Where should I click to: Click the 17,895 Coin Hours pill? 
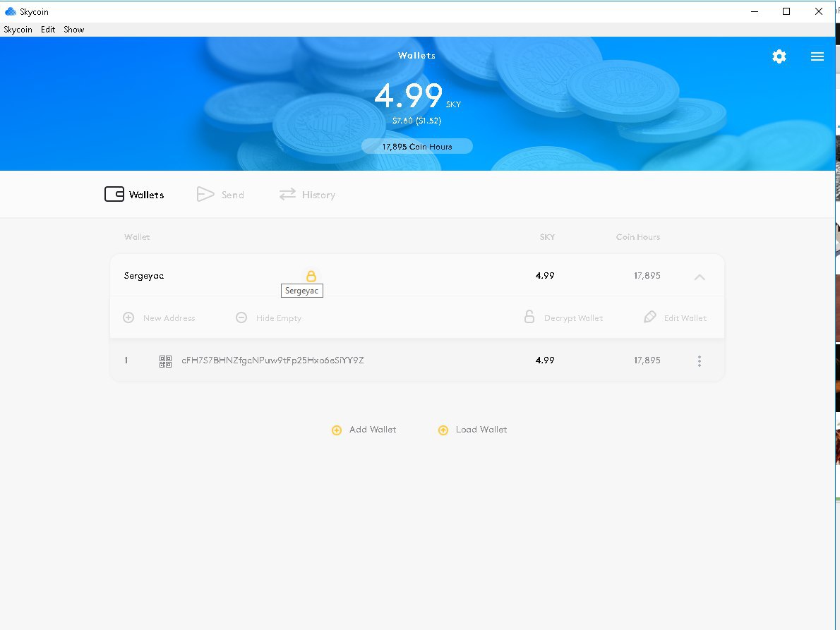416,146
